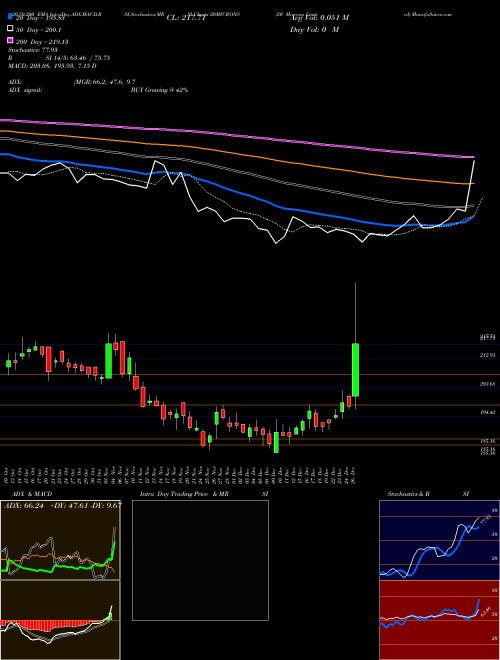The height and width of the screenshot is (660, 500).
Task: Click the 'SI 14/3: 63.46 / 75.75' reading
Action: 78,58
